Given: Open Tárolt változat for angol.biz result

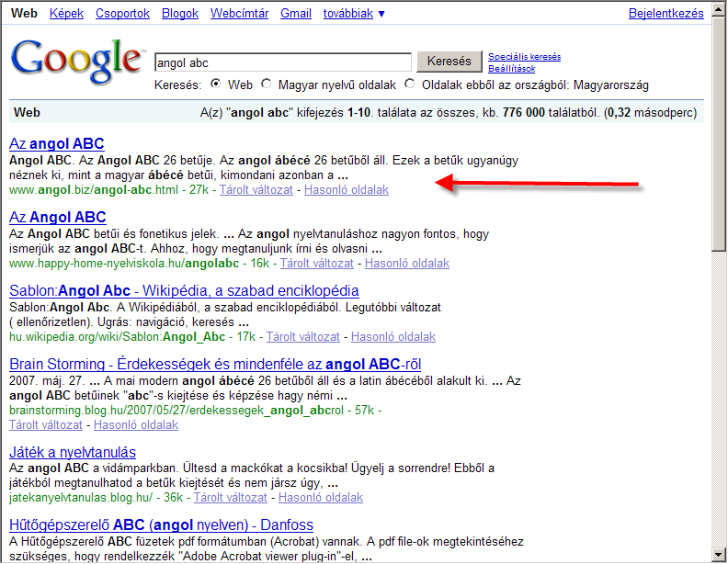Looking at the screenshot, I should 256,190.
